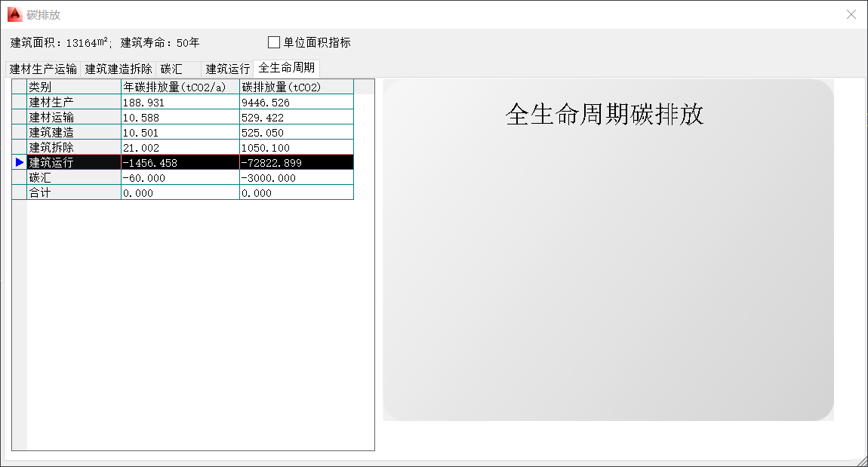The image size is (868, 467).
Task: Select the 建材生产 row in the table
Action: pos(73,102)
